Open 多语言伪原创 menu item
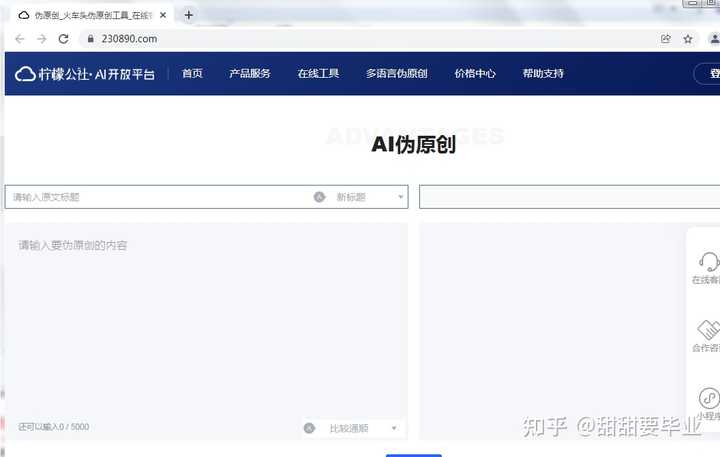 397,73
